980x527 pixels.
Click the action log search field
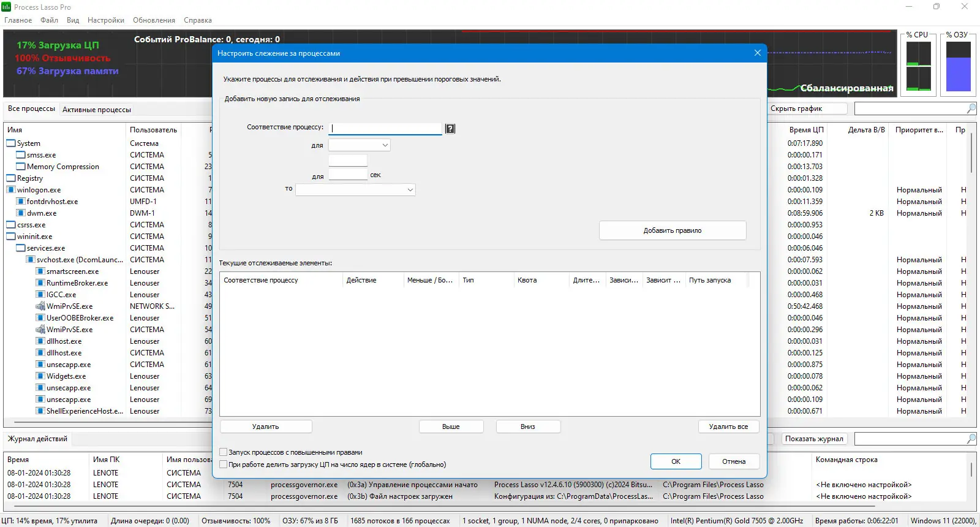pos(910,439)
